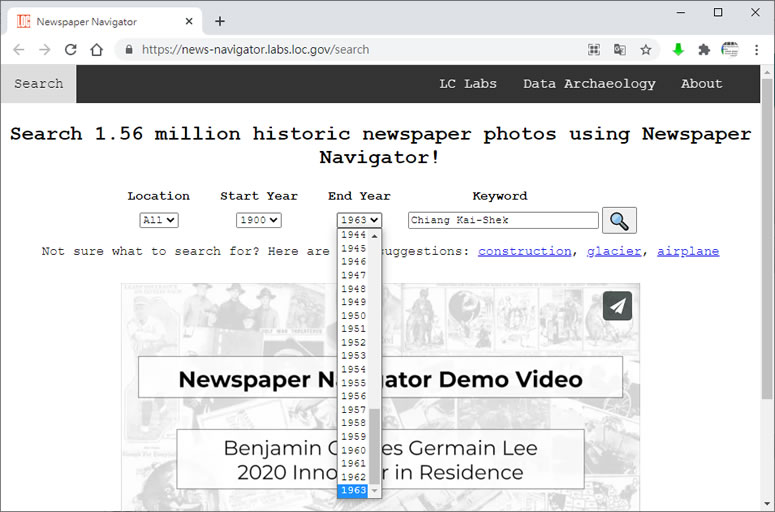Open the translate page icon

[x=620, y=49]
